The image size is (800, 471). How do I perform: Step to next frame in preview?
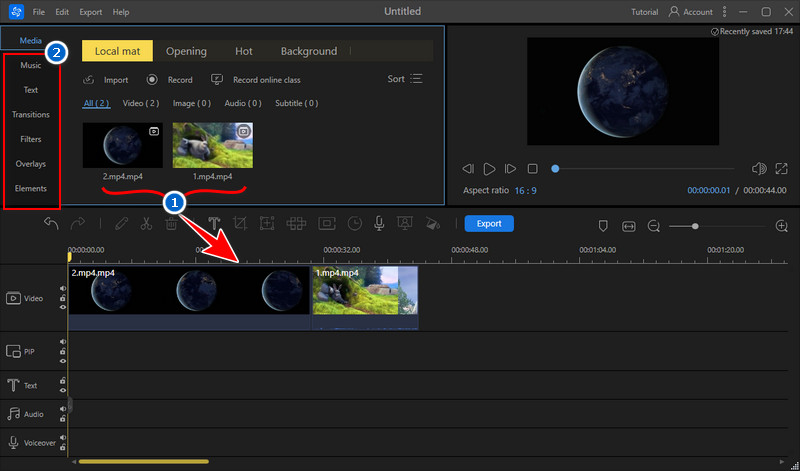(x=510, y=168)
